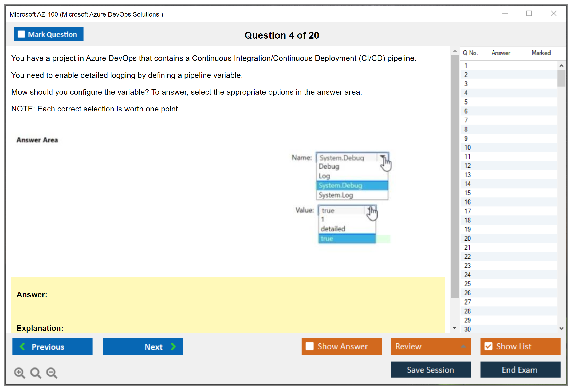Toggle the Mark Question checkbox

22,34
